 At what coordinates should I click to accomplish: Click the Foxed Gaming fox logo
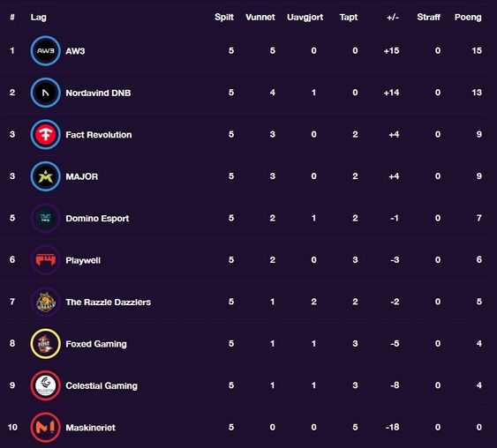coord(45,344)
